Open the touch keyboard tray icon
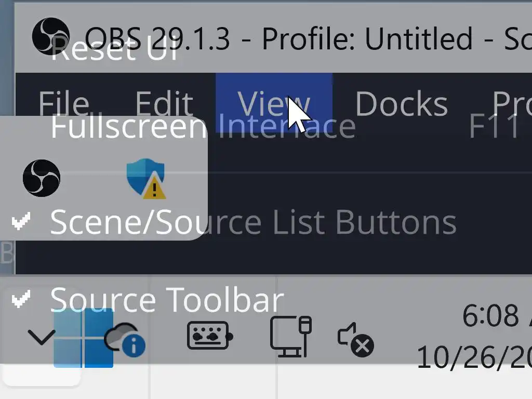The height and width of the screenshot is (399, 532). (209, 336)
